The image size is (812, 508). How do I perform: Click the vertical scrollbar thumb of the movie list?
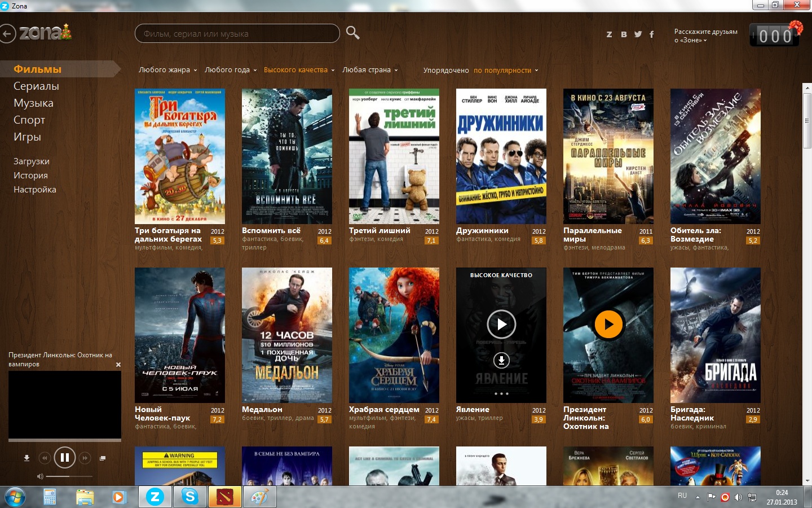click(807, 121)
